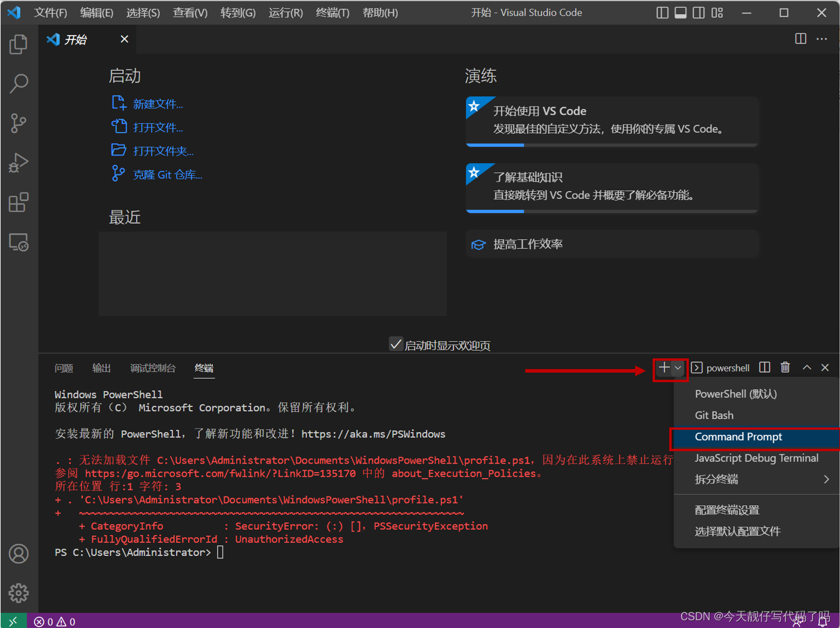Open 提高工作效率 walkthrough
840x628 pixels.
click(x=612, y=244)
